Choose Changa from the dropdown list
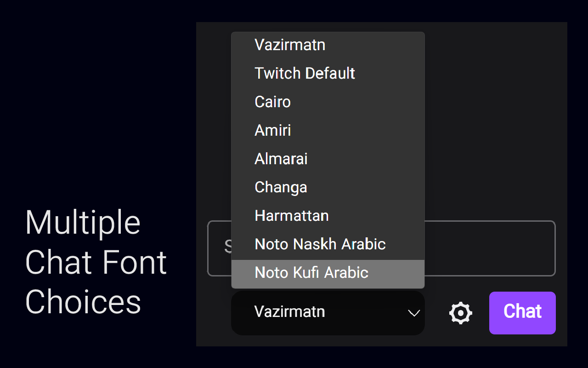588x368 pixels. click(281, 188)
